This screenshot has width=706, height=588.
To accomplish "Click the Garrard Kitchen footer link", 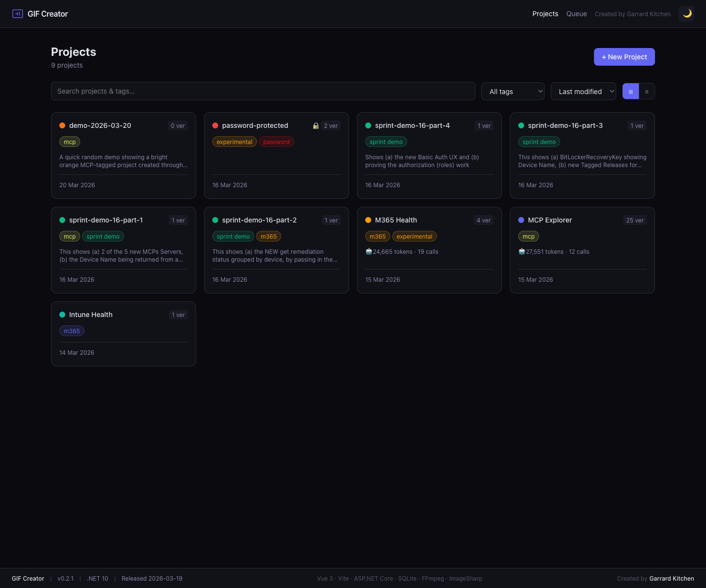I will [671, 578].
